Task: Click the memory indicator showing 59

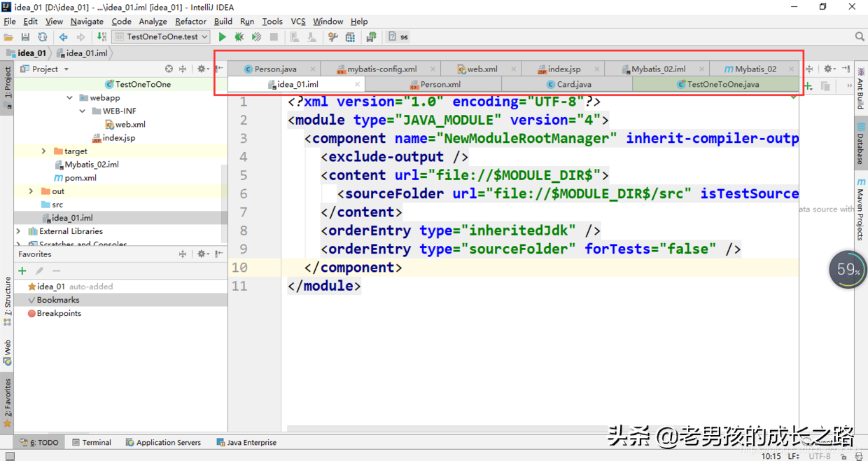Action: pos(847,269)
